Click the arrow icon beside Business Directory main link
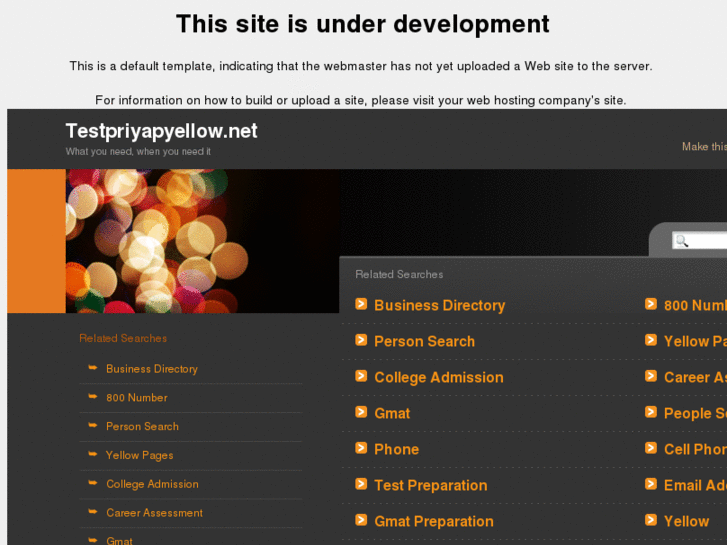 click(x=361, y=304)
